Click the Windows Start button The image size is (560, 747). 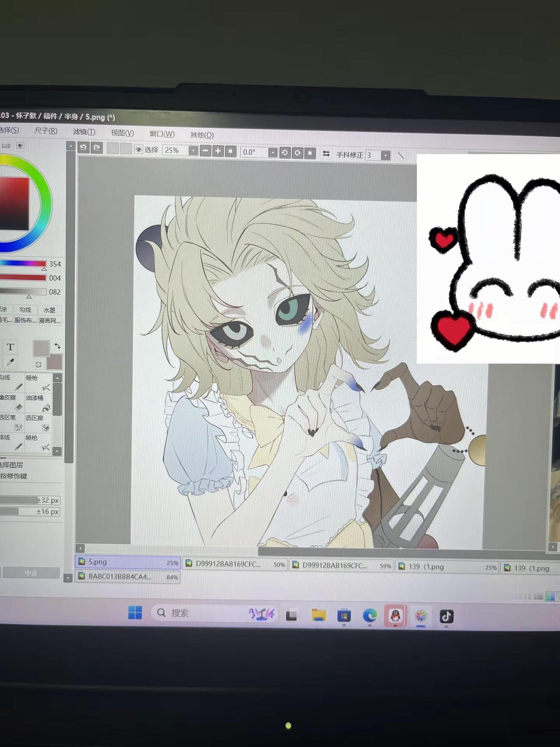[135, 612]
